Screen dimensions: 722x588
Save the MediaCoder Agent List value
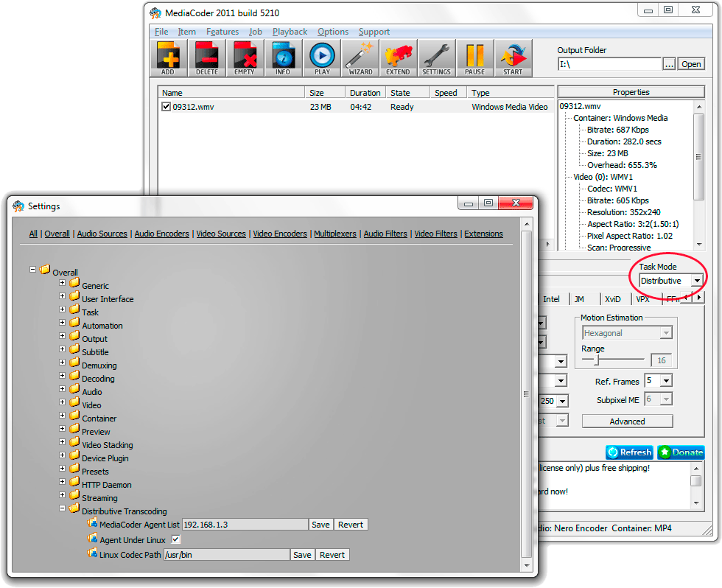click(x=320, y=525)
